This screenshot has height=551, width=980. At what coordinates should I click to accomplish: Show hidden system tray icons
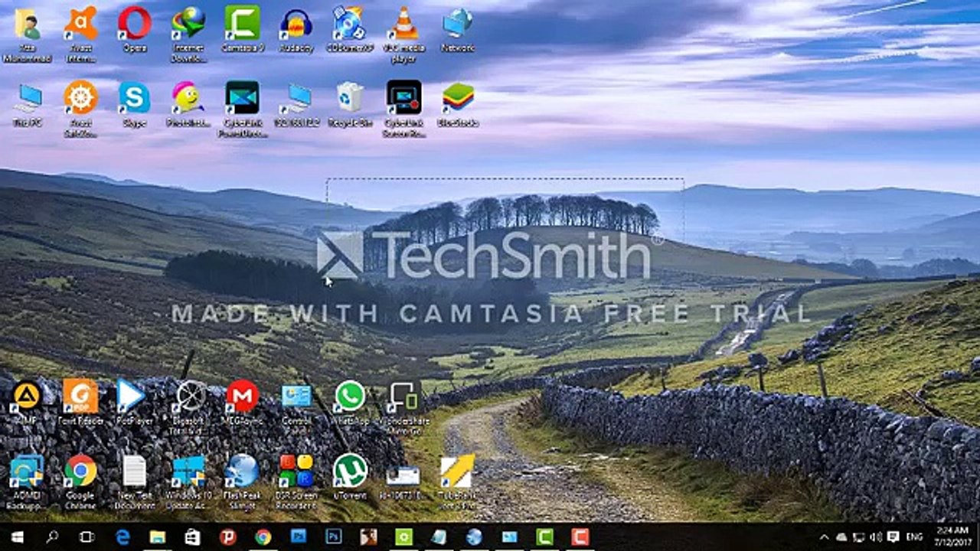[x=825, y=537]
